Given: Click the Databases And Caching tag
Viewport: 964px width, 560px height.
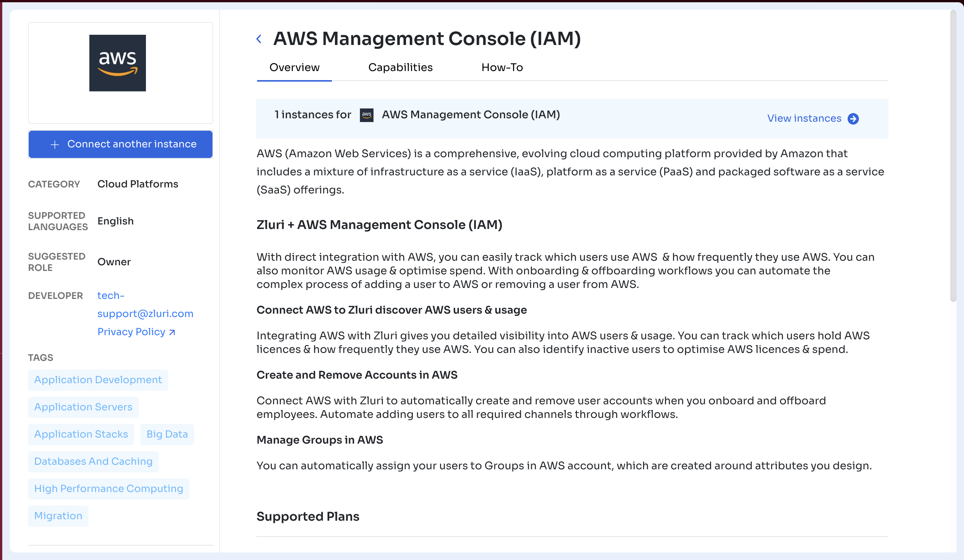Looking at the screenshot, I should coord(93,461).
